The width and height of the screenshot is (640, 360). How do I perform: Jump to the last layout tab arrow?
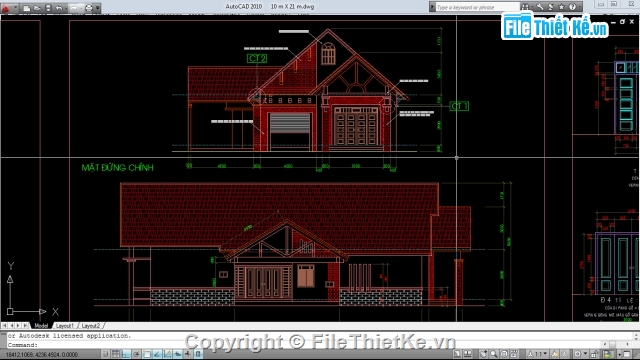(x=25, y=326)
